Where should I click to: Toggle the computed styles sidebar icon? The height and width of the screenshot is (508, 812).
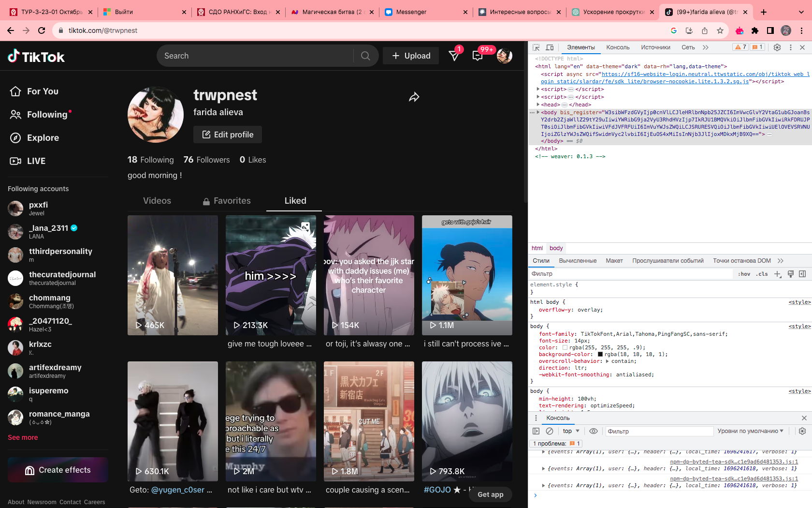[802, 274]
